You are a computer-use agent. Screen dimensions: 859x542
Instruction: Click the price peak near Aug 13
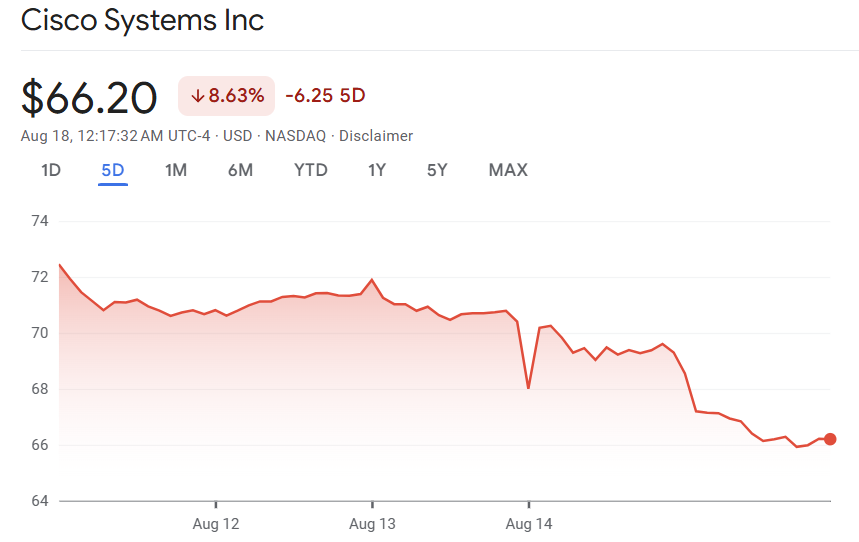tap(372, 280)
